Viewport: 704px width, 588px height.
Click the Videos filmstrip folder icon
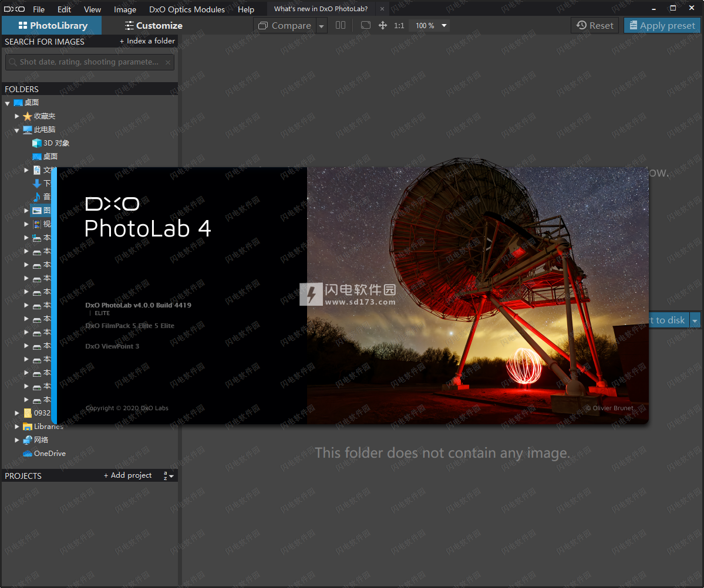click(x=37, y=224)
